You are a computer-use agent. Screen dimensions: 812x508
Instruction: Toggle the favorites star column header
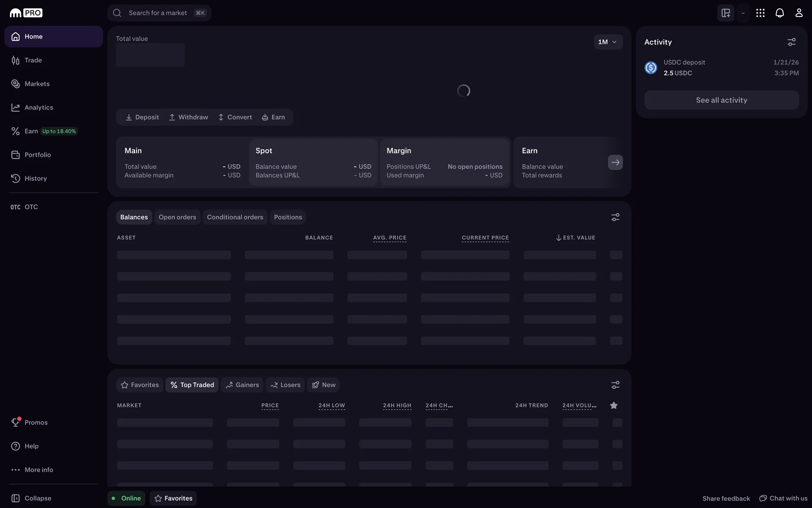click(x=614, y=406)
